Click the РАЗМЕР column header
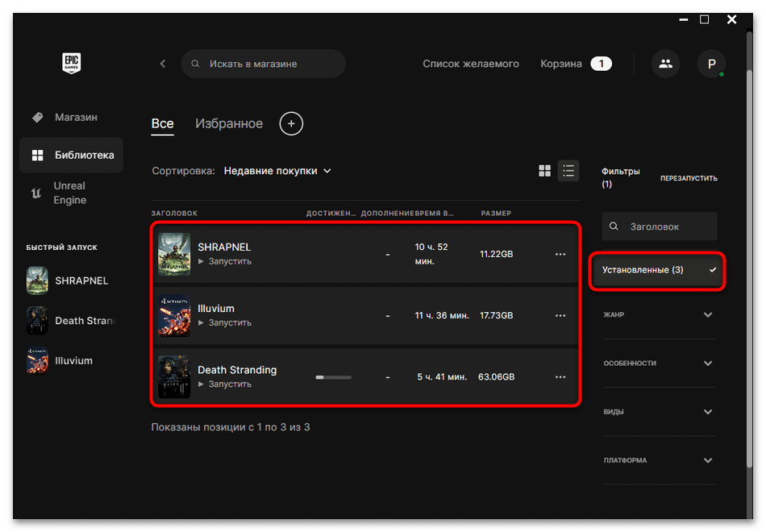Viewport: 766px width, 532px height. tap(496, 214)
